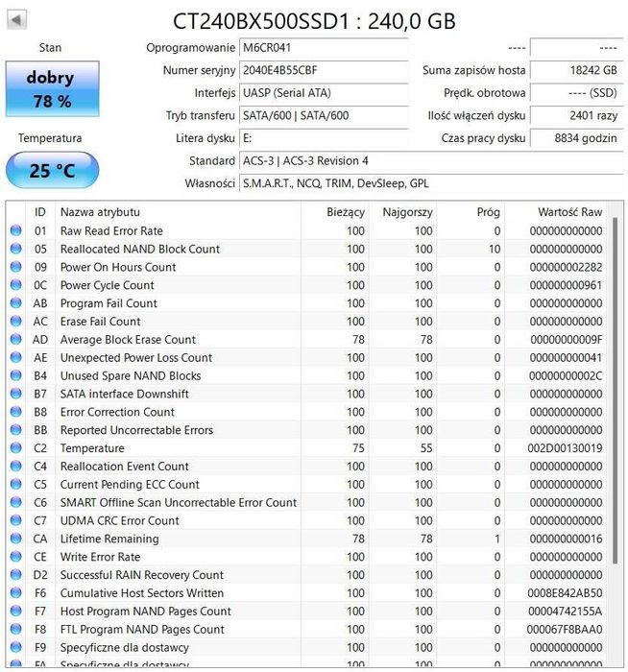The image size is (628, 672).
Task: Click the status dot for Unused Spare NAND Blocks
Action: (16, 375)
